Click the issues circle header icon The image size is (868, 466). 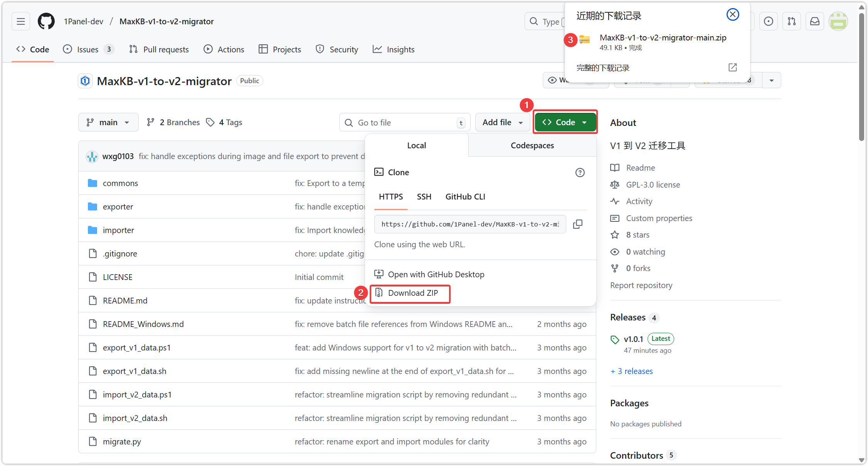click(769, 21)
